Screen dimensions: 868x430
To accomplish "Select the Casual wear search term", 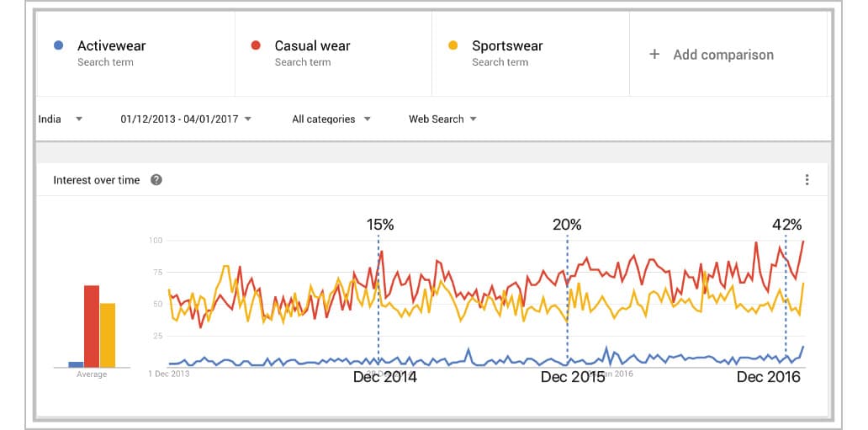I will 312,46.
